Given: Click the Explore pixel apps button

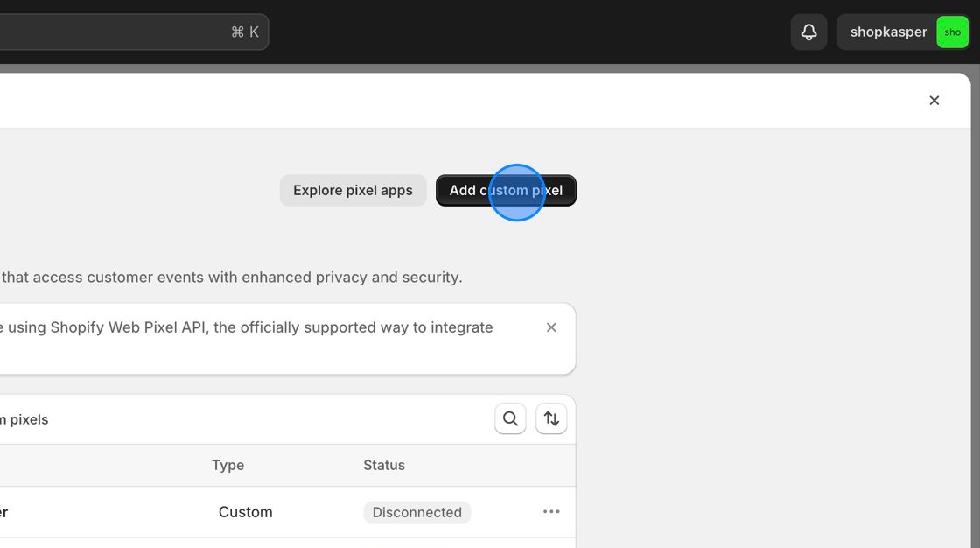Looking at the screenshot, I should 353,190.
